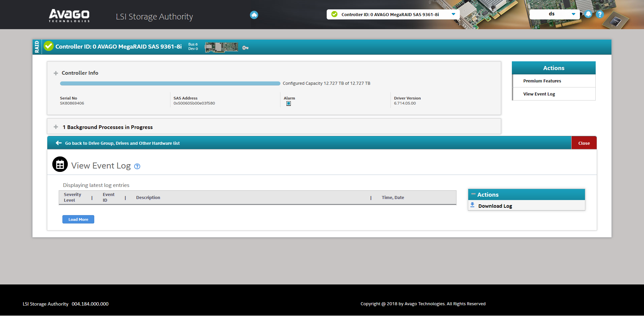Click SAS address 0x500605b00e03f580
This screenshot has height=324, width=644.
194,103
